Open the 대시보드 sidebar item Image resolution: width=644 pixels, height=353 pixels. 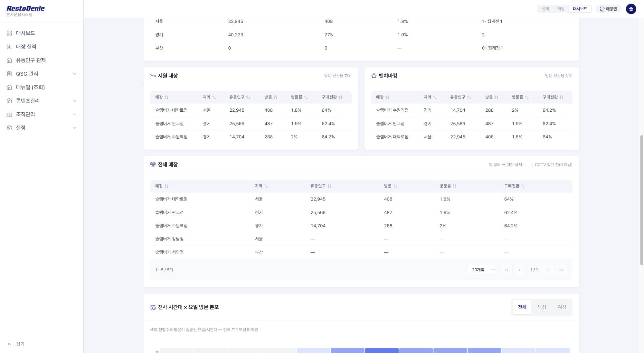(x=42, y=33)
